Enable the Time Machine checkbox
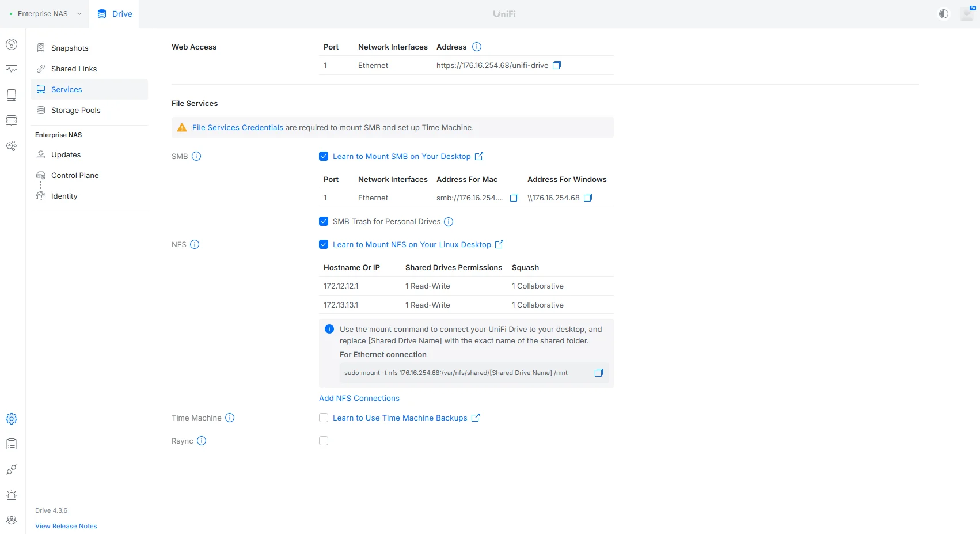The image size is (980, 534). pyautogui.click(x=324, y=418)
